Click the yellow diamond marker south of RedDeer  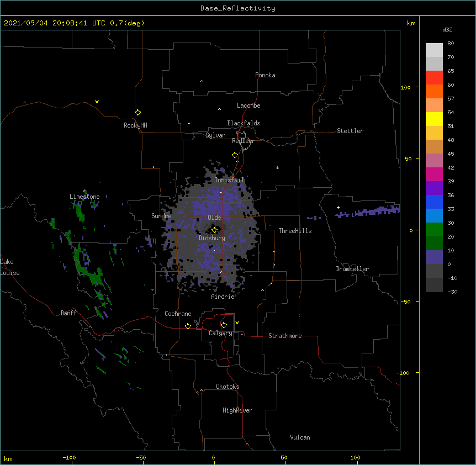point(235,155)
